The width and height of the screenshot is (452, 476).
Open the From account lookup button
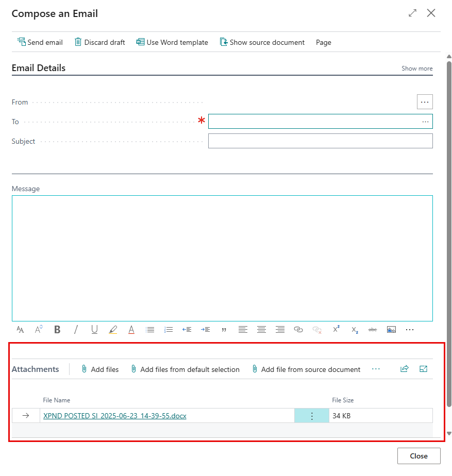(425, 102)
